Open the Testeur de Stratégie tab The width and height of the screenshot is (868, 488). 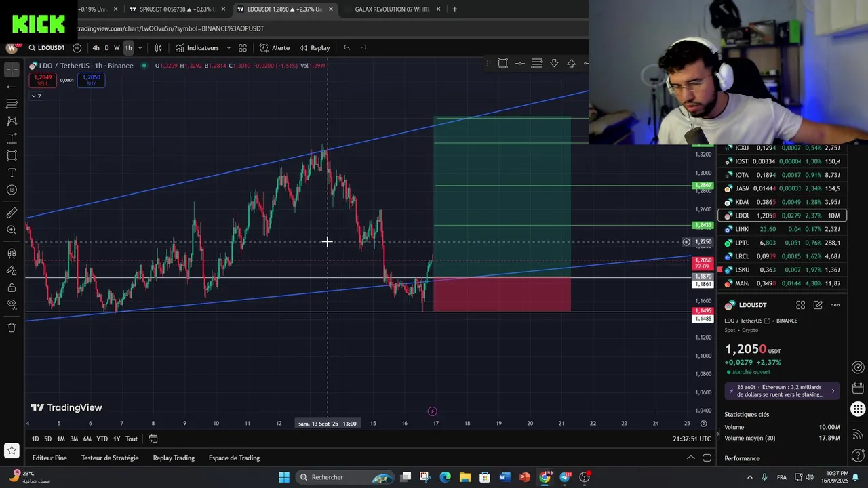point(110,458)
